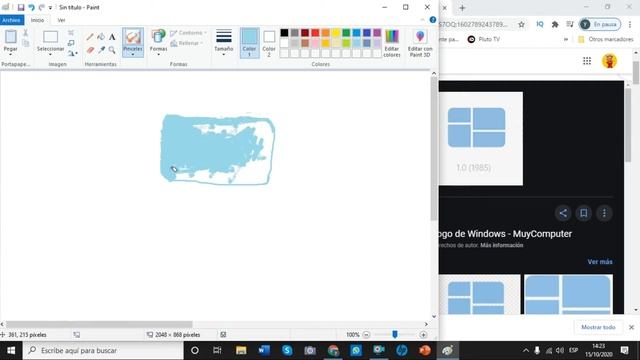Click the Copy icon in Portapapeles group
This screenshot has height=360, width=640.
[25, 43]
